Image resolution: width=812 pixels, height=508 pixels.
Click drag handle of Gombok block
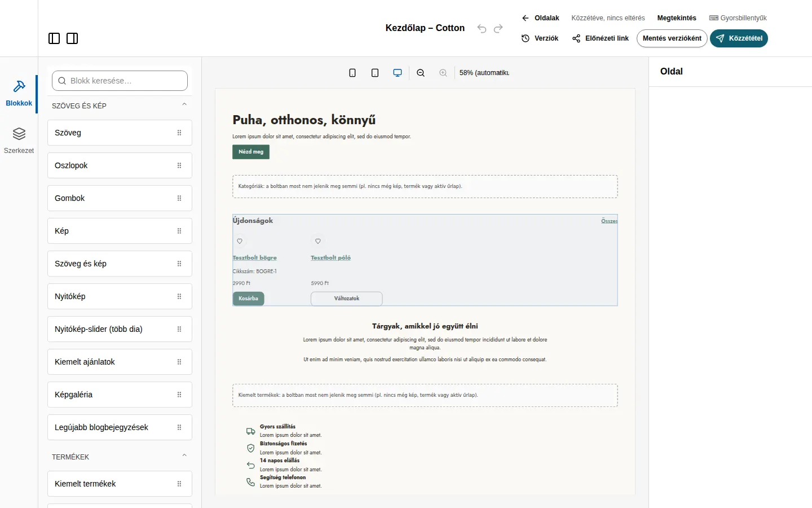[179, 198]
